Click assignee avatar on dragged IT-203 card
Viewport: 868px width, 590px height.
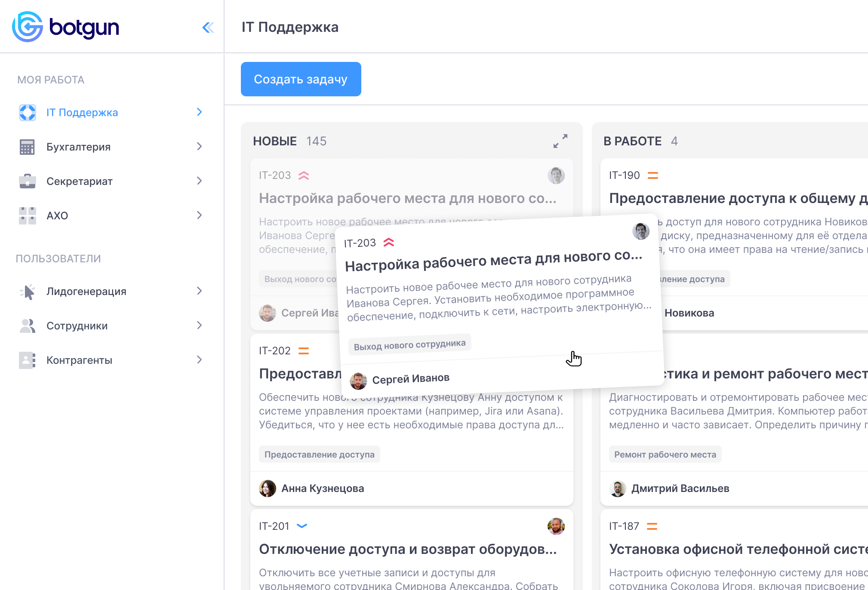[641, 231]
